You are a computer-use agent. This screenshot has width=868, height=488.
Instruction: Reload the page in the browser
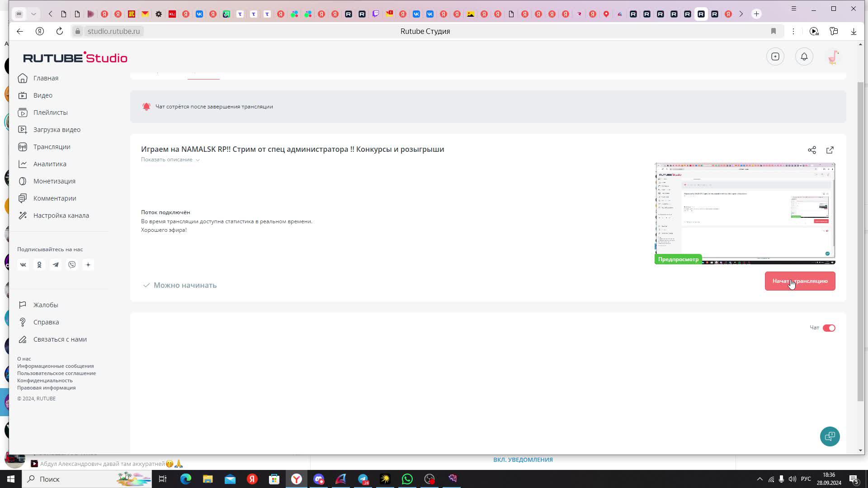[x=60, y=31]
